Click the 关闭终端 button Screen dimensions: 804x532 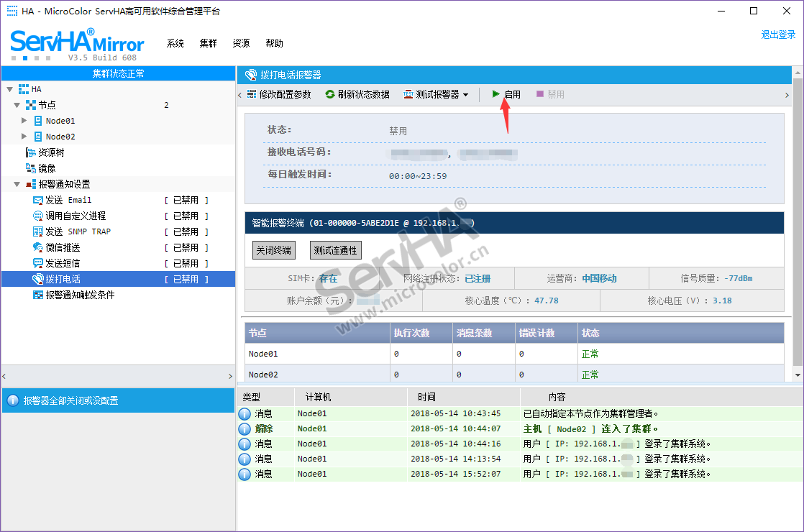(x=274, y=250)
